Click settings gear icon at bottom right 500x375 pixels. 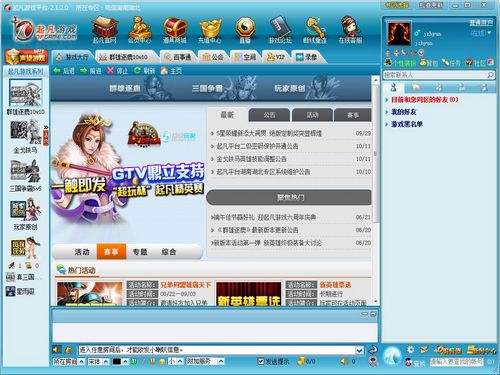411,349
